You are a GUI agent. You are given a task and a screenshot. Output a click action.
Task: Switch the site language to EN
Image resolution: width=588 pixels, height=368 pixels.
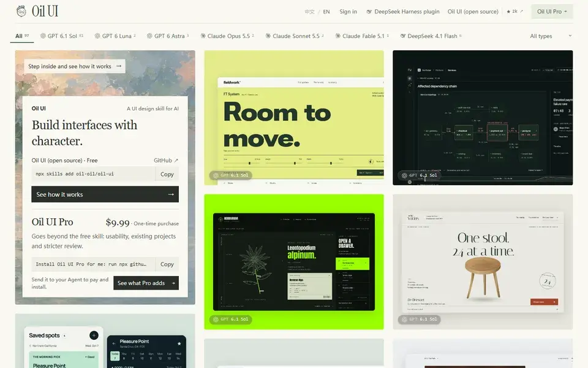[x=326, y=12]
